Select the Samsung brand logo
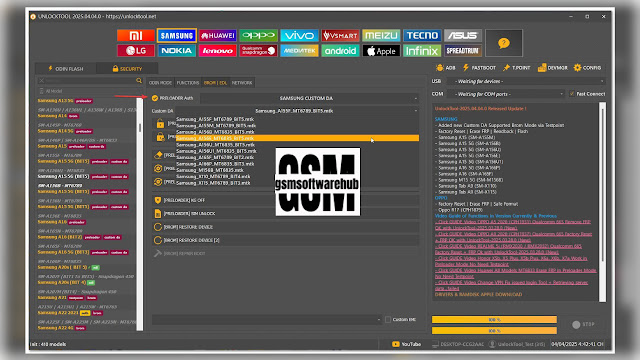The image size is (640, 360). [x=177, y=36]
